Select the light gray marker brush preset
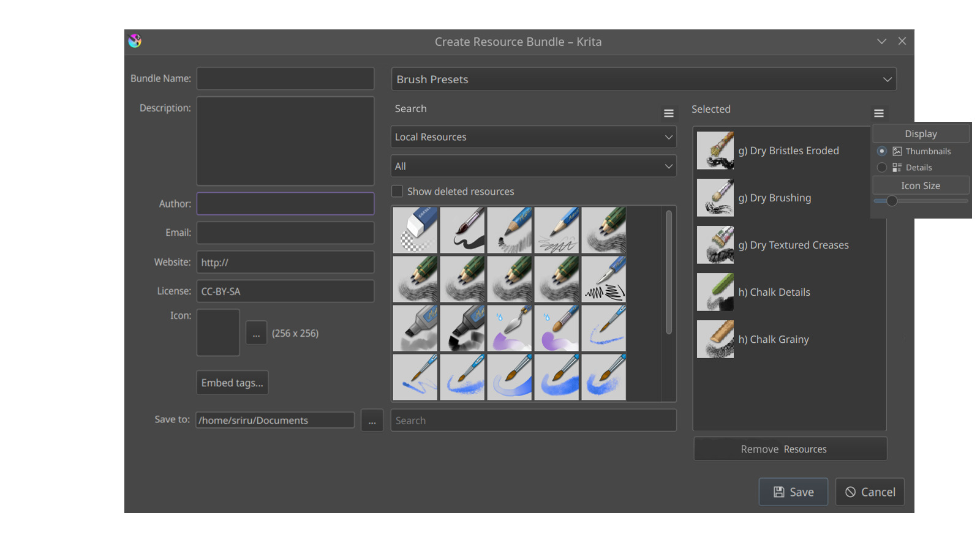The image size is (980, 551). (x=415, y=329)
